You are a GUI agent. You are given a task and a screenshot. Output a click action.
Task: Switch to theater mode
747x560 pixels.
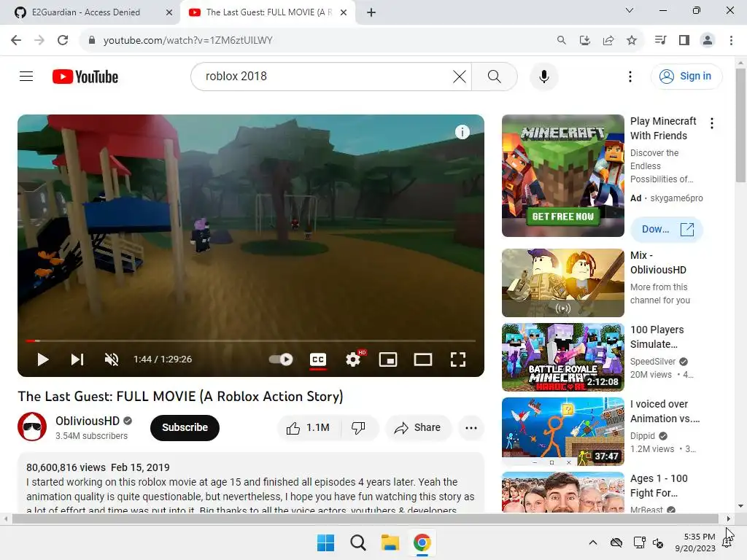423,359
